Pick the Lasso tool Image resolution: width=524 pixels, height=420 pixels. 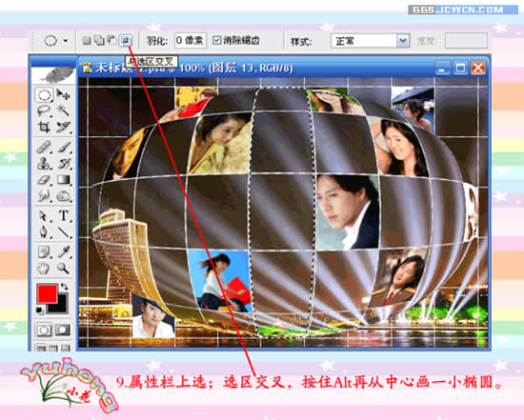pos(44,110)
